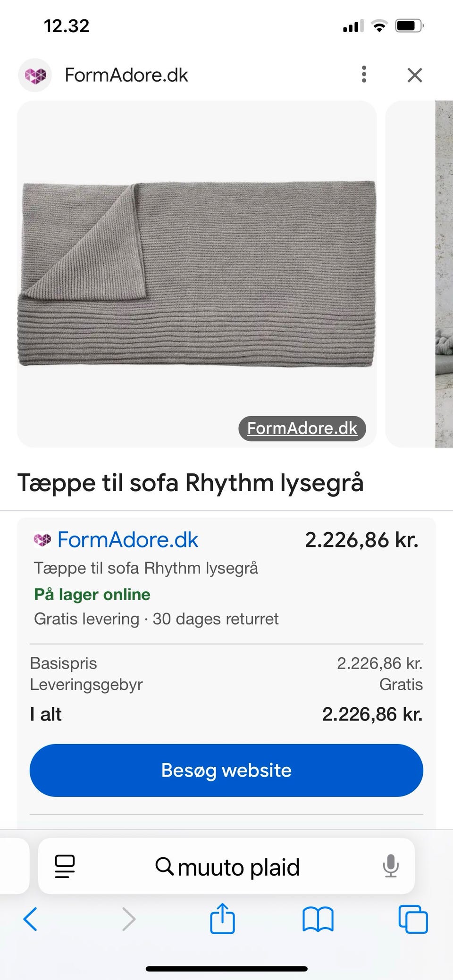Image resolution: width=453 pixels, height=980 pixels.
Task: View the next product photo on right
Action: click(x=420, y=274)
